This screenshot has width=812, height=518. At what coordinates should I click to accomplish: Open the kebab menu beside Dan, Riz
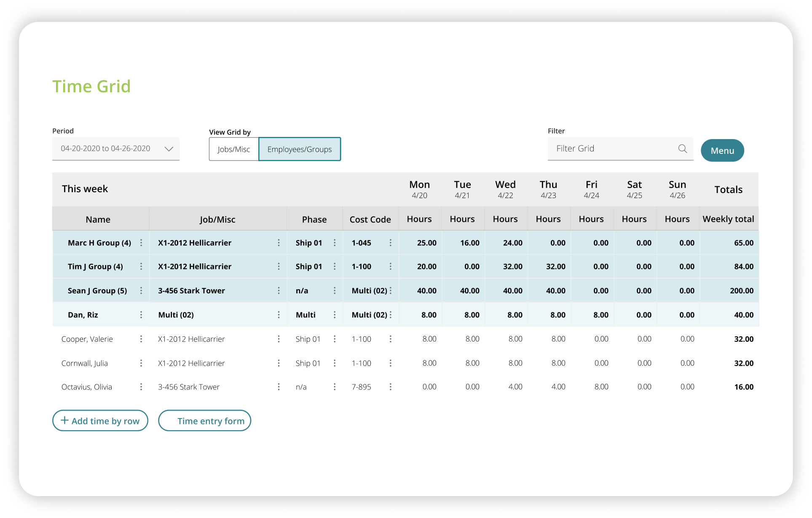click(x=142, y=314)
